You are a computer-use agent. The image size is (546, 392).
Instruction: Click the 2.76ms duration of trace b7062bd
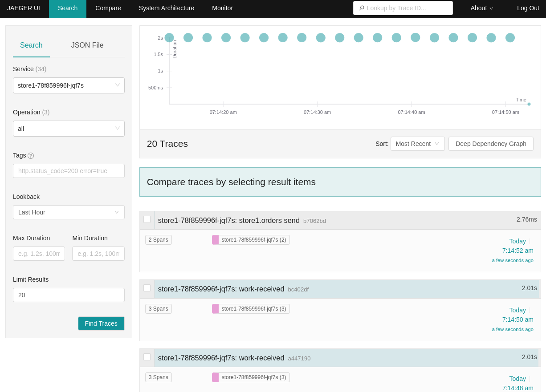coord(527,219)
